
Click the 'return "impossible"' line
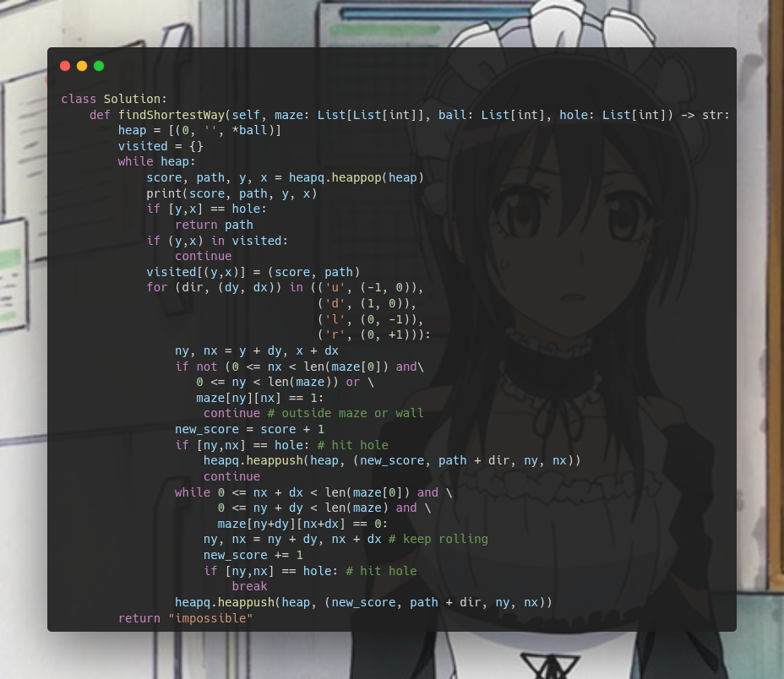point(186,618)
